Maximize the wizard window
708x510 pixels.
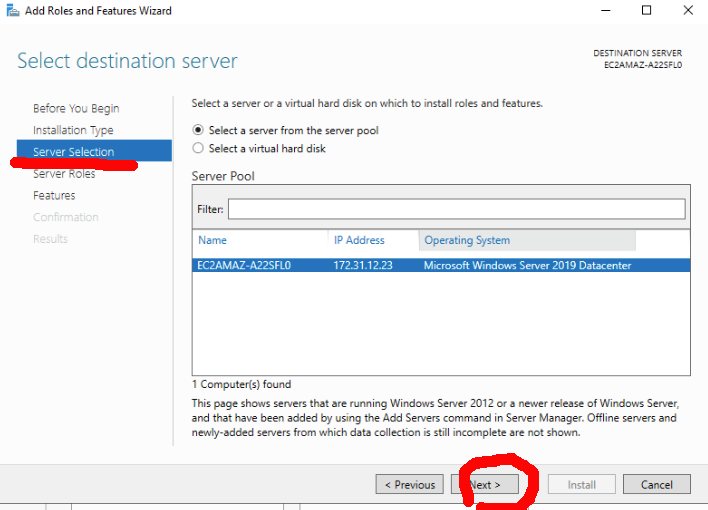pyautogui.click(x=646, y=11)
